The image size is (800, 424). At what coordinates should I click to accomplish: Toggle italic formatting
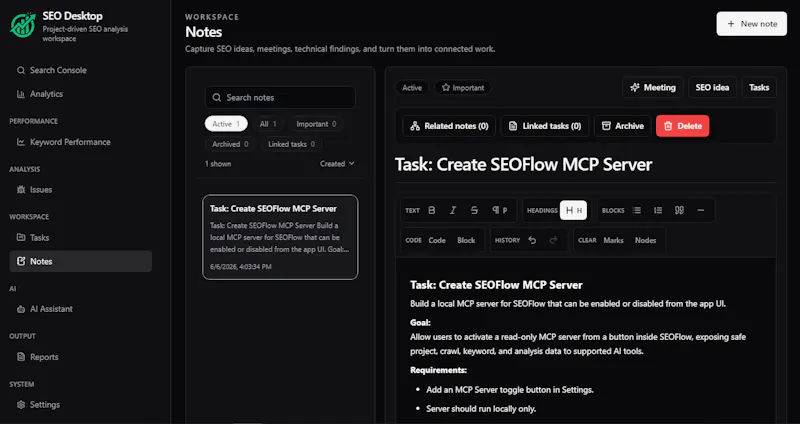453,210
